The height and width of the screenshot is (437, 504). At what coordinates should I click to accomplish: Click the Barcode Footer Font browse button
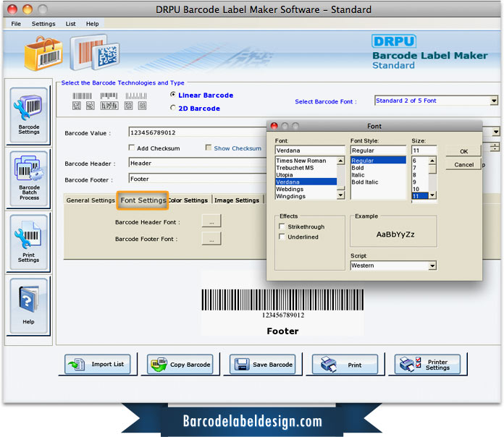(x=211, y=239)
